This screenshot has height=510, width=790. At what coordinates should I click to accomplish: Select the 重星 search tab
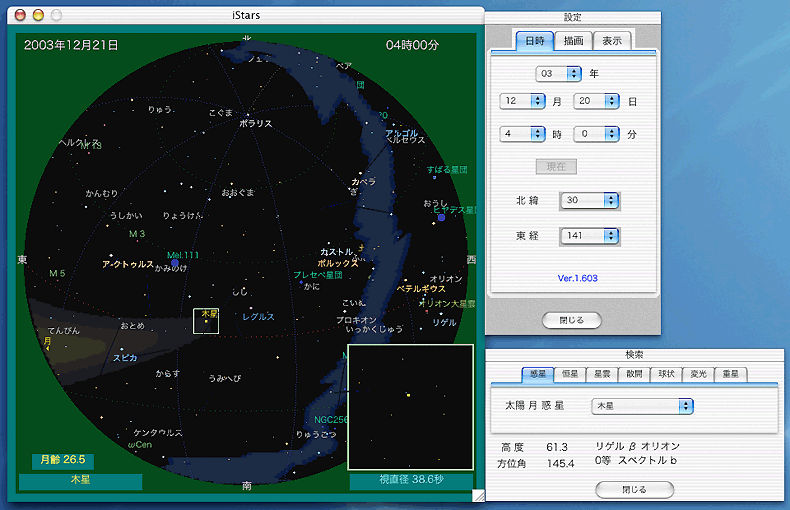tap(731, 374)
